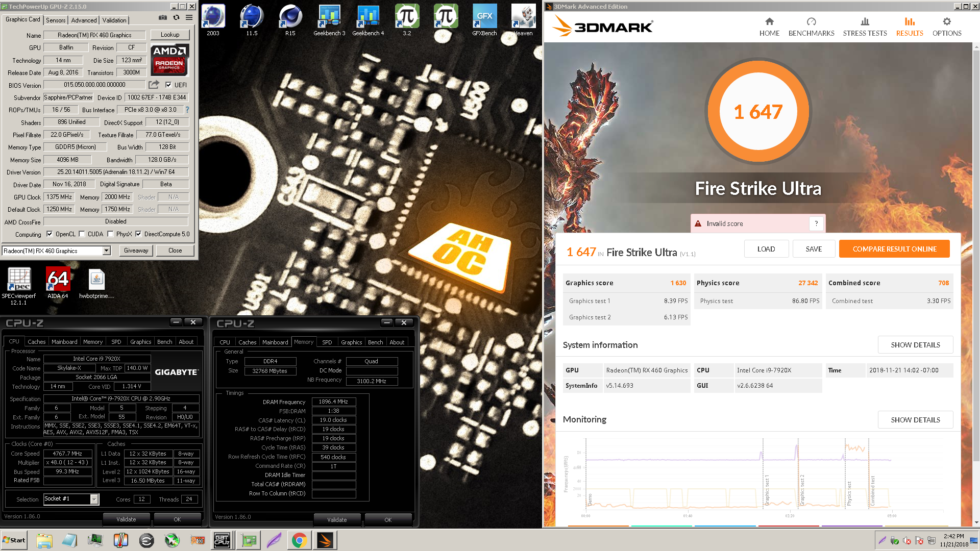Screen dimensions: 980x551
Task: Click the Windows Start button
Action: (x=14, y=540)
